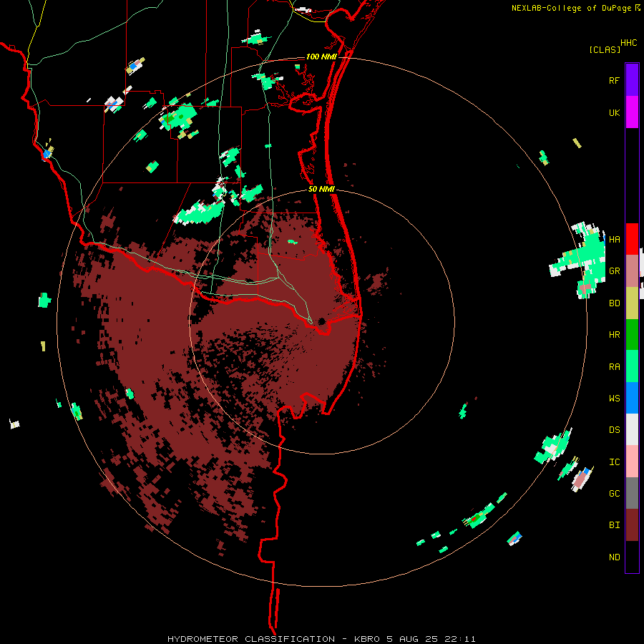Screen dimensions: 644x644
Task: Click the BI brown legend block
Action: [632, 525]
